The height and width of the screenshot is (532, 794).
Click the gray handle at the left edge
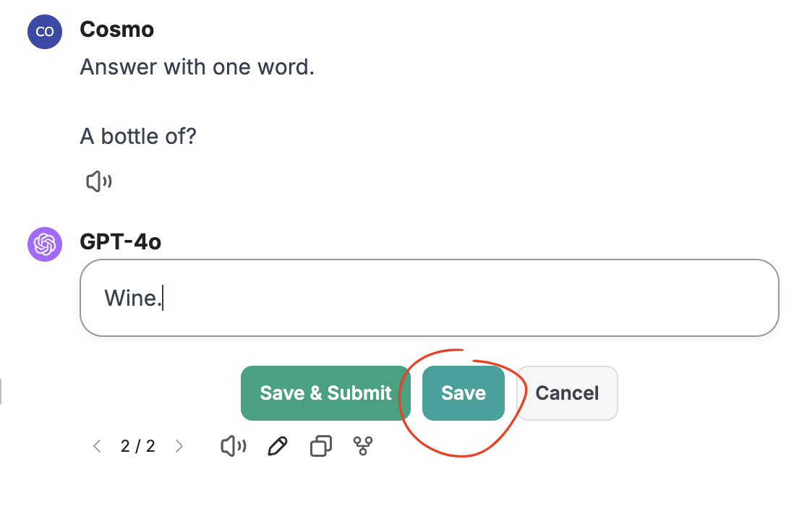pos(1,392)
